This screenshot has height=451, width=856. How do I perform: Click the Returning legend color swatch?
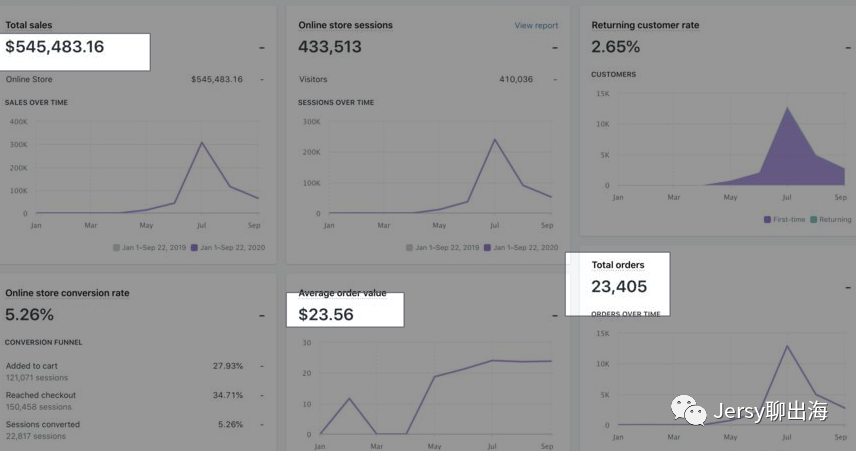(x=815, y=219)
